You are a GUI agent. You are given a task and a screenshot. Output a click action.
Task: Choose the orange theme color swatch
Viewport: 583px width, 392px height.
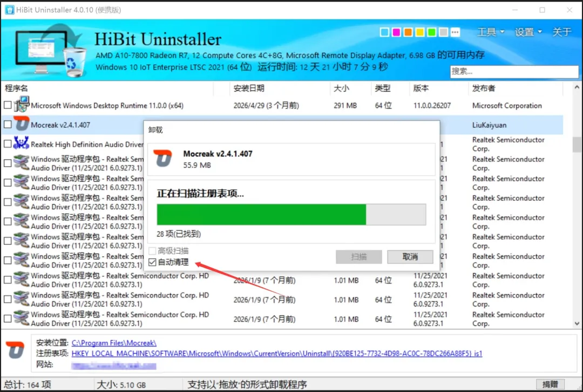408,32
